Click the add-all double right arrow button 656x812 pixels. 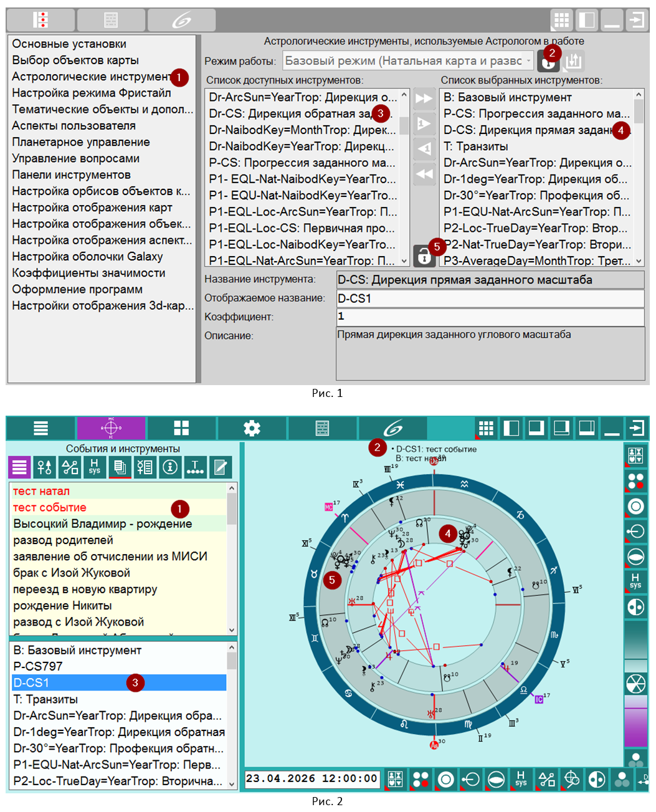point(424,98)
